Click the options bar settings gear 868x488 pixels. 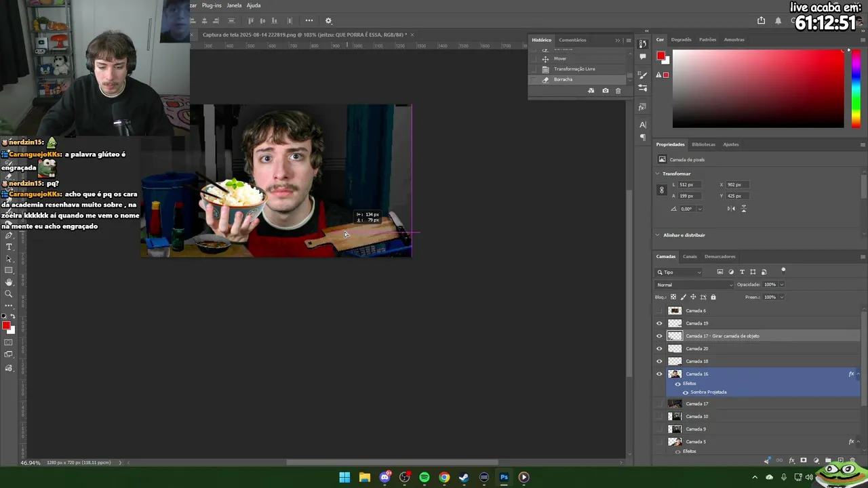(x=329, y=21)
